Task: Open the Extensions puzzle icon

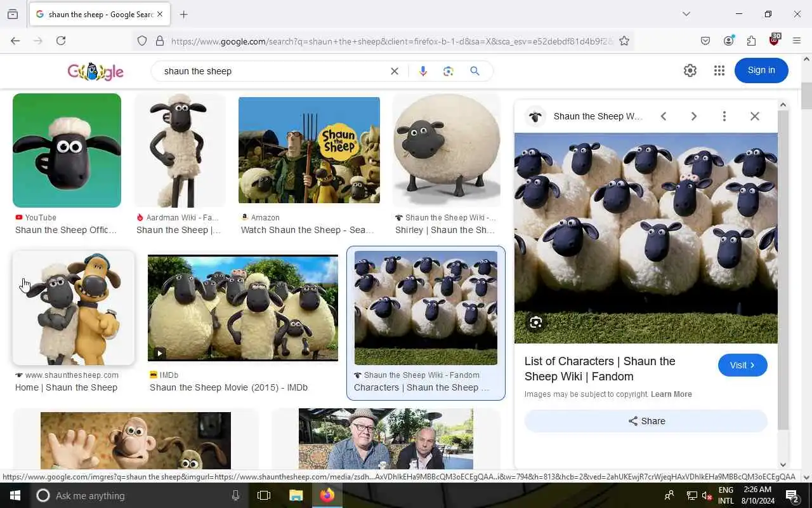Action: click(x=751, y=41)
